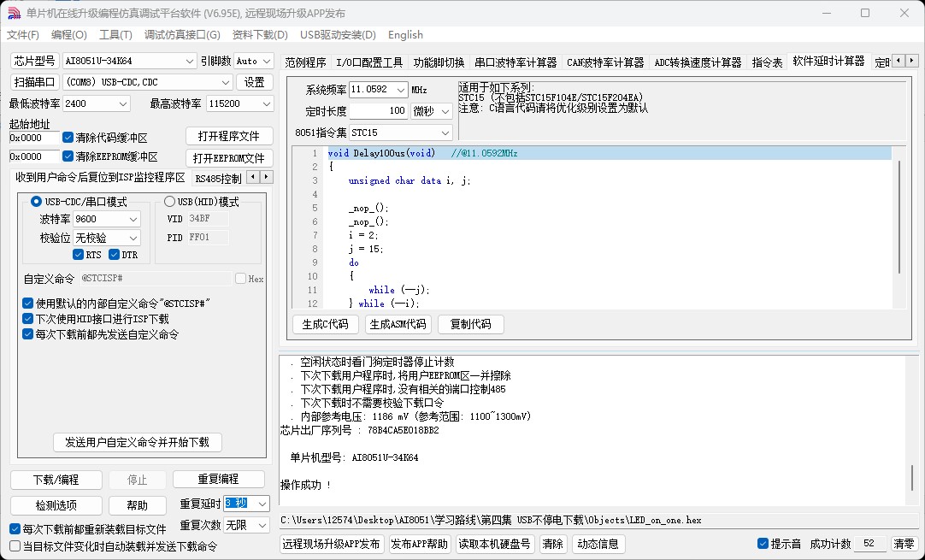The height and width of the screenshot is (560, 925).
Task: Open 8051指令集 STC15 dropdown
Action: [x=401, y=133]
